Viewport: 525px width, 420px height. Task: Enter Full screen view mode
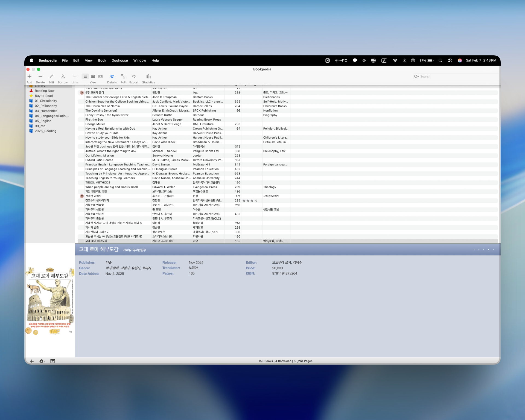coord(123,77)
